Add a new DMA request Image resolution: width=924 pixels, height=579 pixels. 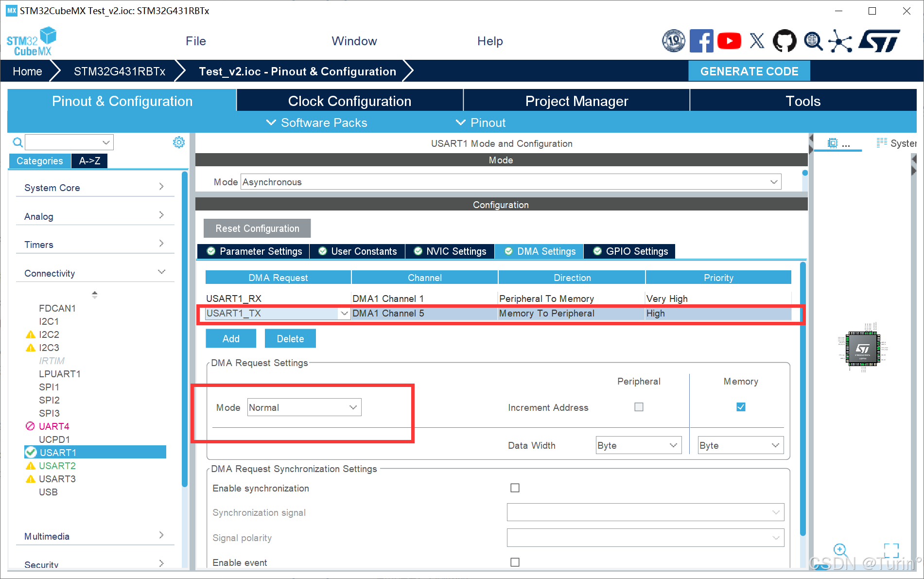pos(231,339)
